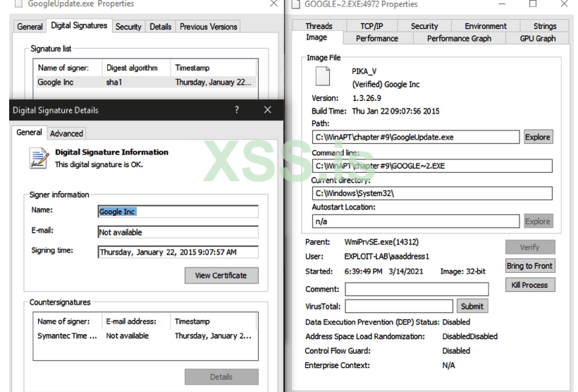Select the Image tab
The width and height of the screenshot is (578, 392).
[x=316, y=37]
